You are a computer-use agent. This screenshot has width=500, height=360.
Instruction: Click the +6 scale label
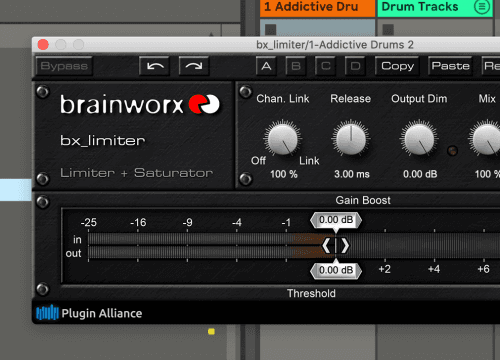tap(483, 269)
